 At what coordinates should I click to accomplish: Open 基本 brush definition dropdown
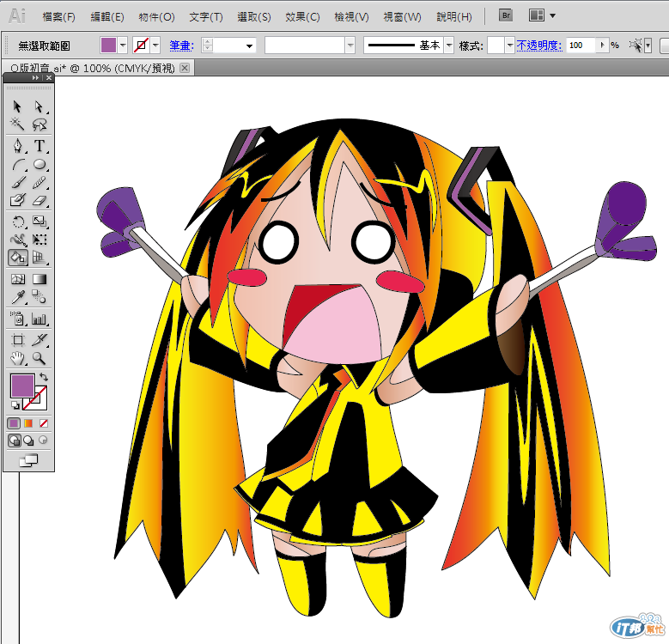449,45
